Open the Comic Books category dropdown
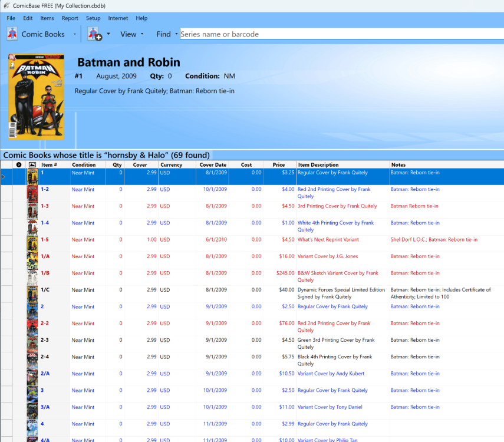This screenshot has width=504, height=442. point(74,34)
